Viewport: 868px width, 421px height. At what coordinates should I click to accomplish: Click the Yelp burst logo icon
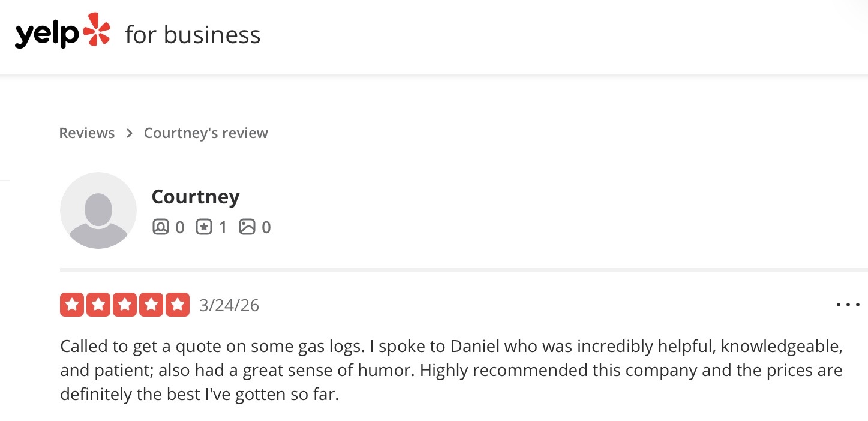point(97,30)
